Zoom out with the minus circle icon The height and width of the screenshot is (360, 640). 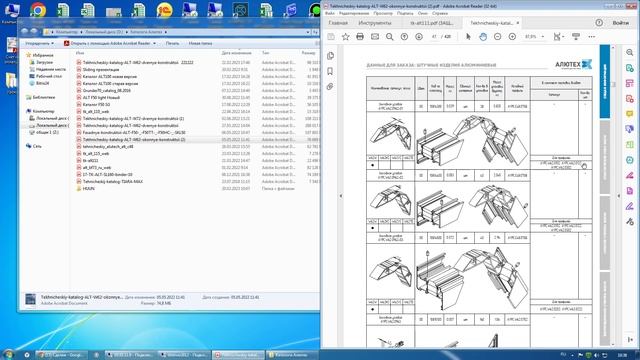coord(498,37)
